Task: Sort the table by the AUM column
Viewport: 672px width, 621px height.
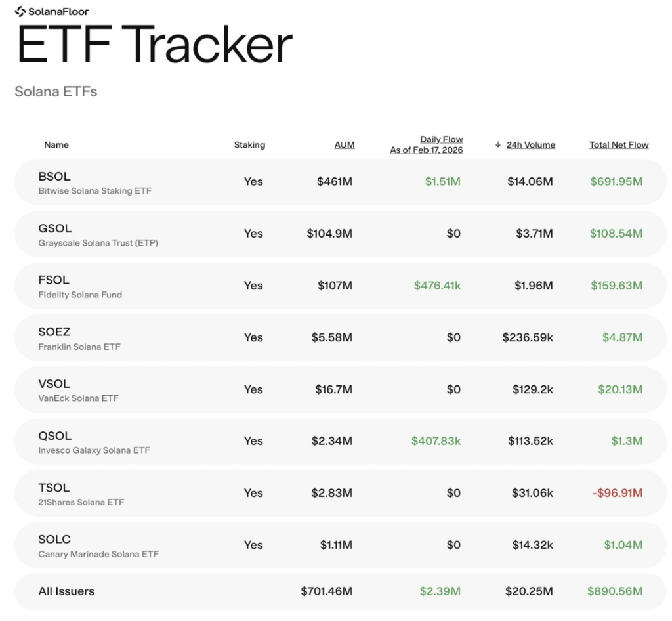Action: pyautogui.click(x=345, y=144)
